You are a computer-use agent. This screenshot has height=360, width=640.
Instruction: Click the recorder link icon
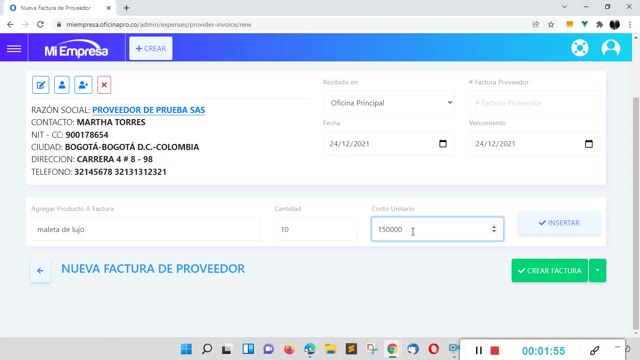[x=594, y=350]
